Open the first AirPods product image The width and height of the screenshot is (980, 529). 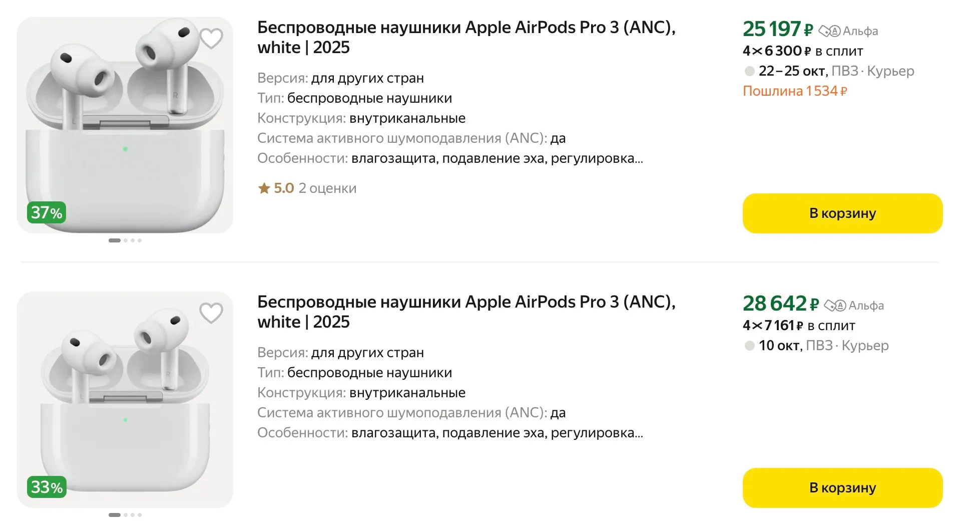125,125
